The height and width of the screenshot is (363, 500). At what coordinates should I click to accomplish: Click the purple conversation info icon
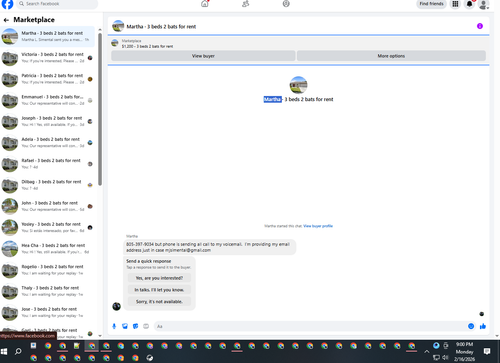tap(480, 26)
